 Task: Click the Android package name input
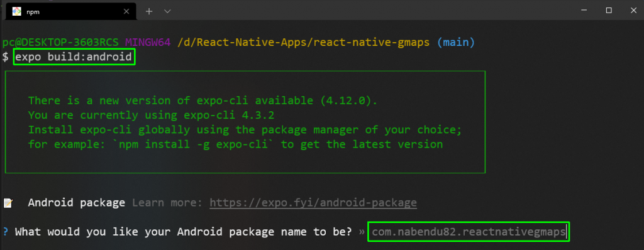click(x=469, y=232)
